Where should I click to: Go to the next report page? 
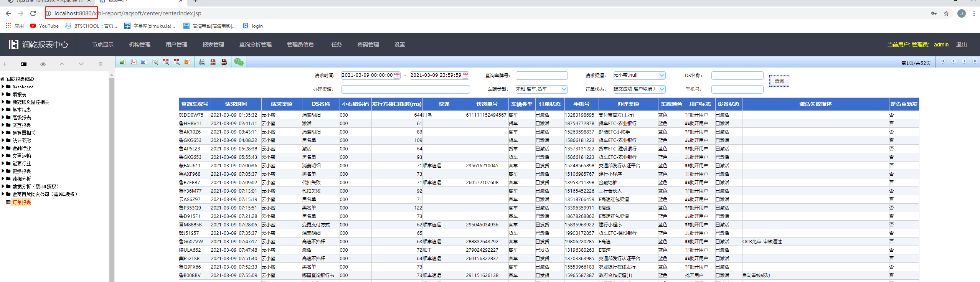point(964,61)
